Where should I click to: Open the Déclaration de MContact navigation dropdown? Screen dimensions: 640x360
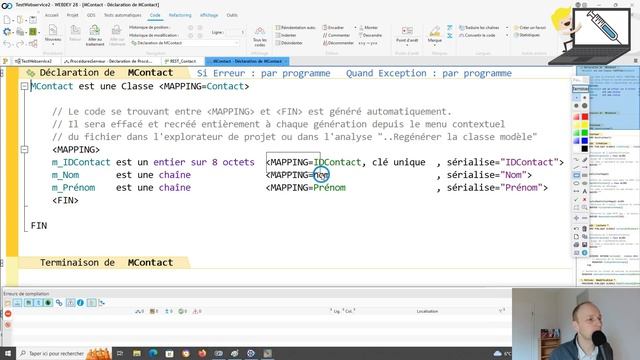pos(185,43)
